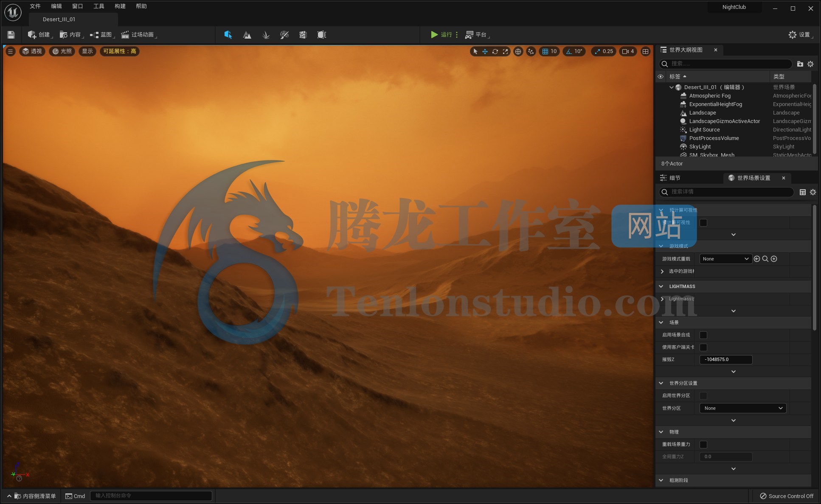Screen dimensions: 821x504
Task: Switch to Fracture mode icon
Action: (303, 35)
